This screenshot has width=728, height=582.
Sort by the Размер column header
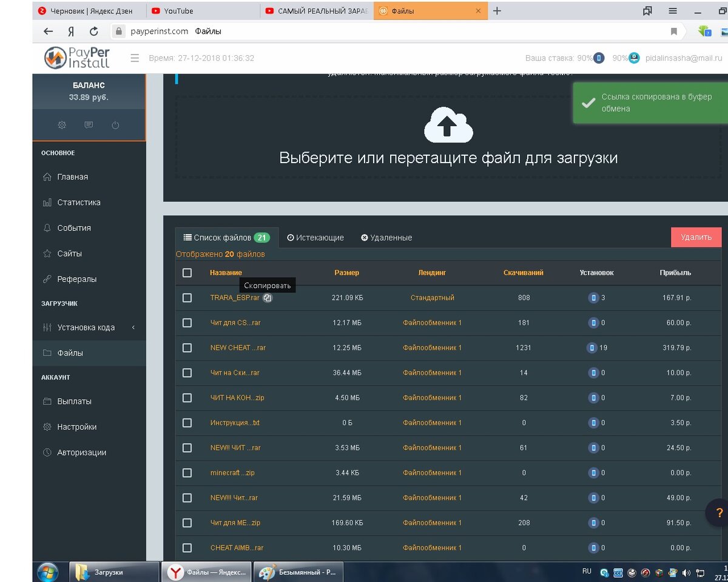(x=347, y=273)
